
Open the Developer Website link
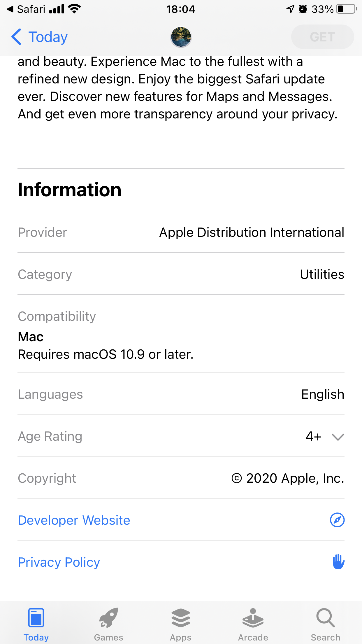(x=74, y=520)
